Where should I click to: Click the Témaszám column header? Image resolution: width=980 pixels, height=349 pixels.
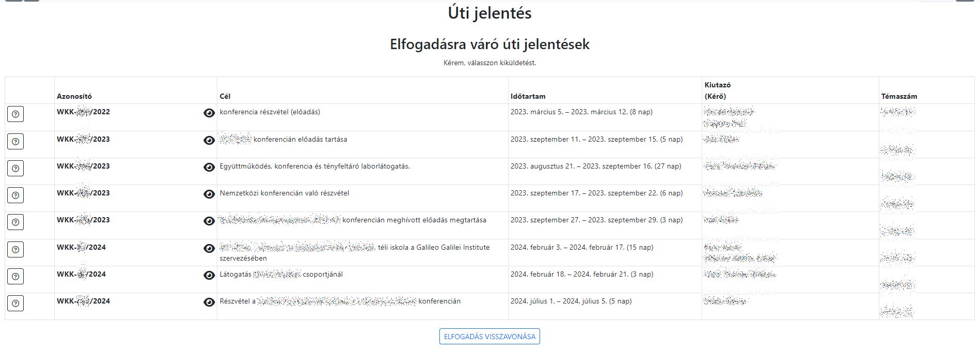click(x=899, y=96)
